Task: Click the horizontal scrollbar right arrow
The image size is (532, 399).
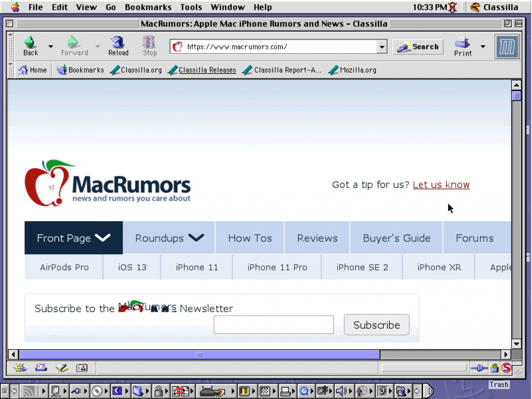Action: tap(506, 354)
